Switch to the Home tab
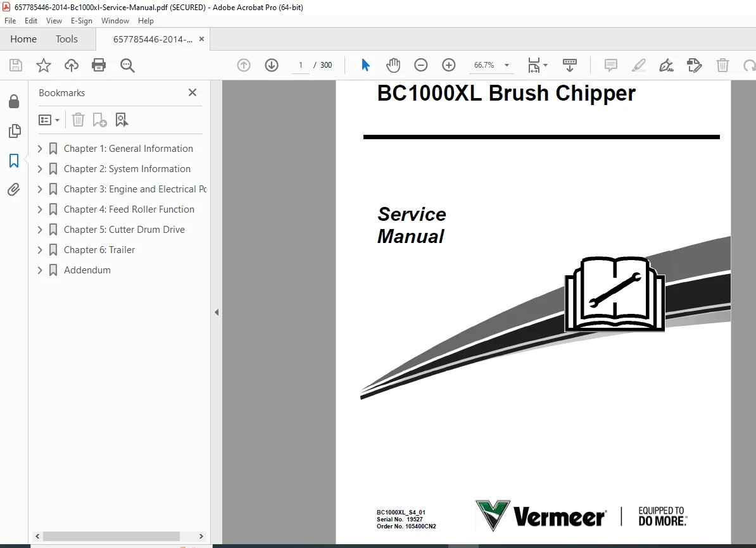756x548 pixels. click(x=23, y=39)
